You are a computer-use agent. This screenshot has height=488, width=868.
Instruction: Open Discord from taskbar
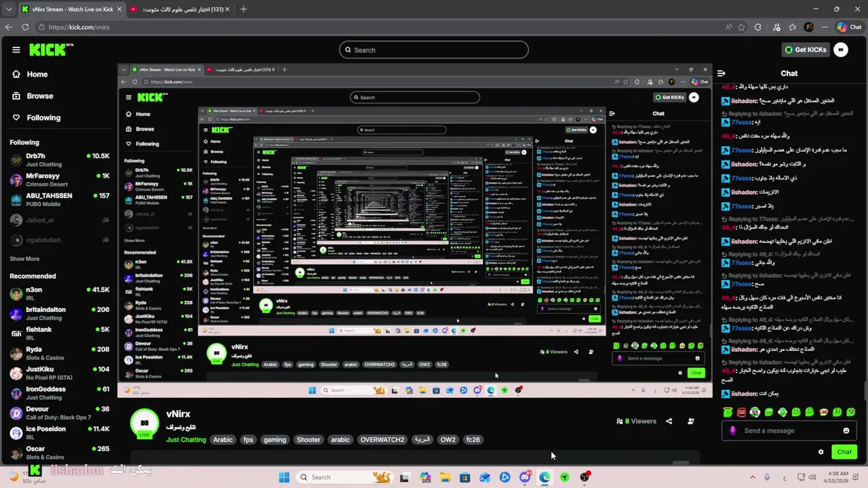525,477
